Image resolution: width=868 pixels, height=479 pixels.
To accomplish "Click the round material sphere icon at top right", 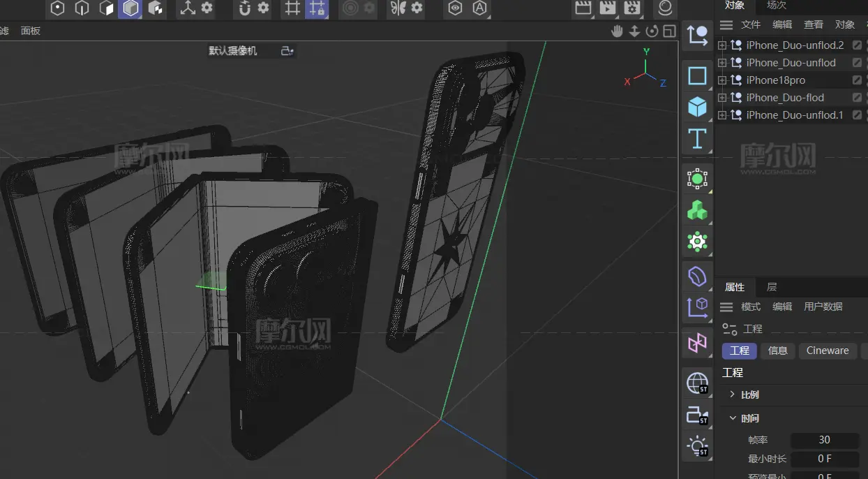I will [665, 8].
